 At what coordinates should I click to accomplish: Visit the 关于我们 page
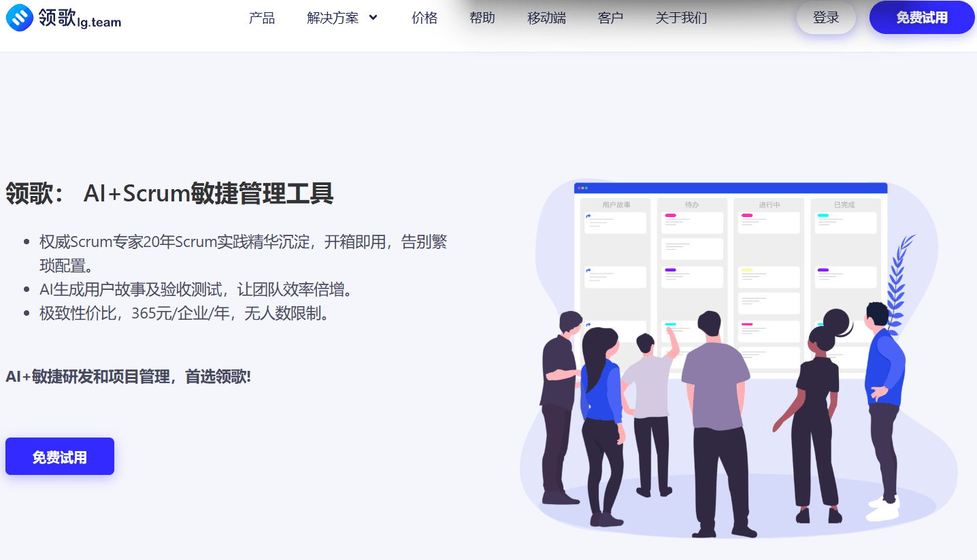click(x=681, y=18)
